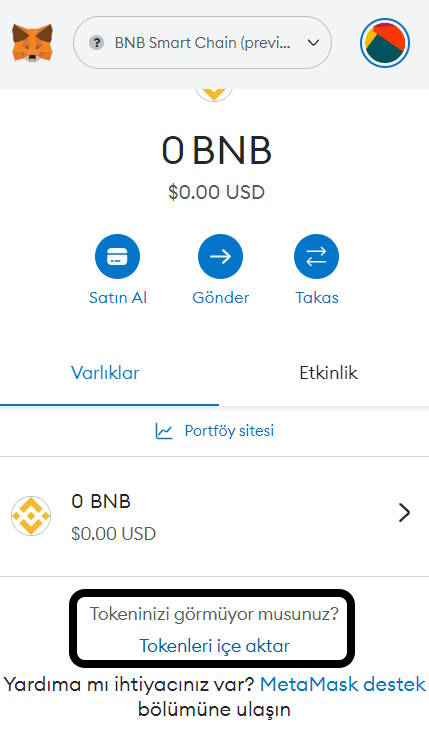Click the partially hidden BNB icon above balance
The image size is (429, 744).
click(x=214, y=95)
